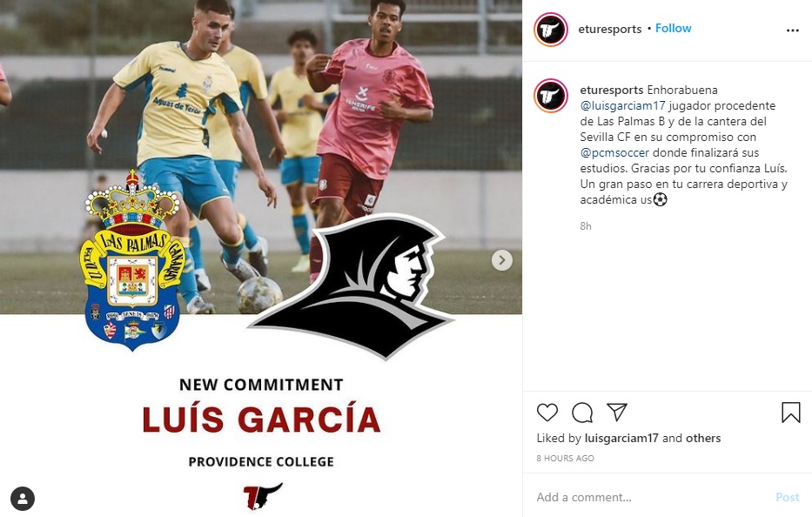
Task: Submit comment with the Post button
Action: [x=787, y=497]
